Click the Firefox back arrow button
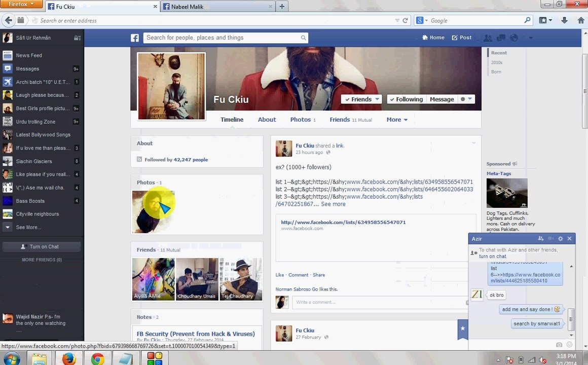 tap(8, 20)
